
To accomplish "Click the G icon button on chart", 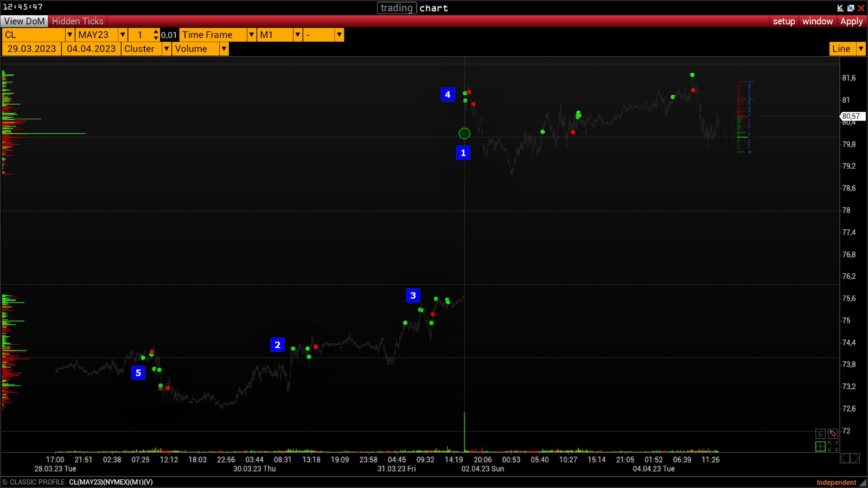I will [x=820, y=434].
